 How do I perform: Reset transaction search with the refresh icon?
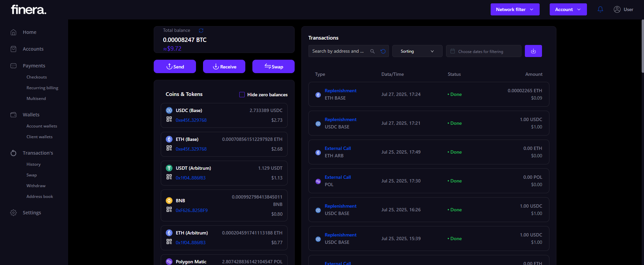click(383, 51)
